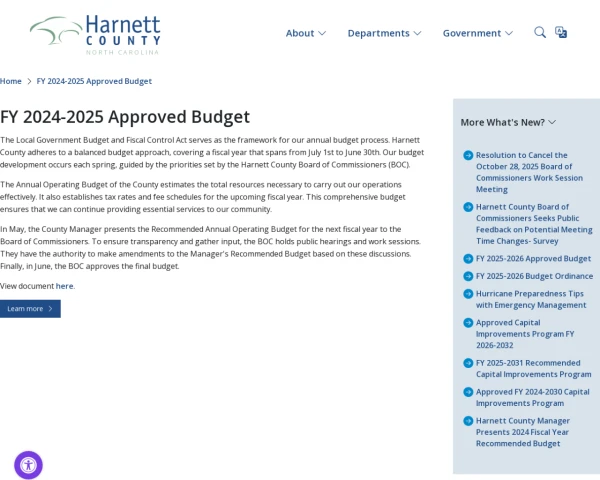Click arrow icon beside FY 2025-2026 Budget Ordinance

pos(468,276)
